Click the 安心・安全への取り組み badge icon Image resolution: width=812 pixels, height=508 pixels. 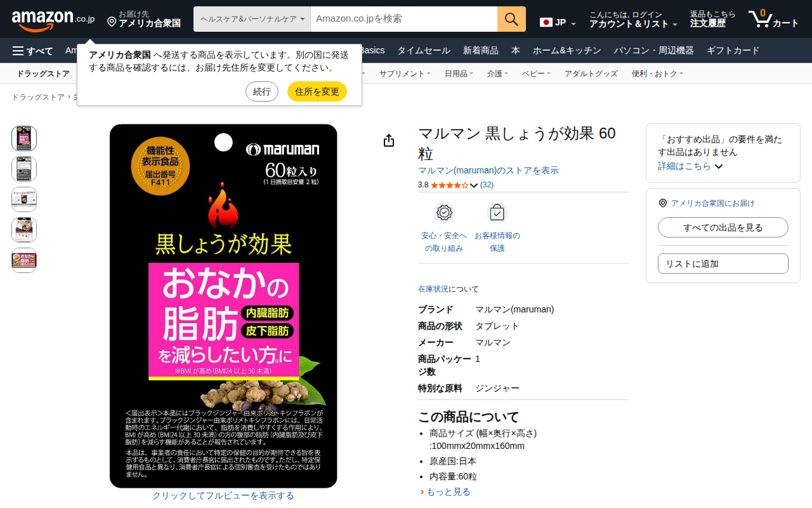pos(444,213)
